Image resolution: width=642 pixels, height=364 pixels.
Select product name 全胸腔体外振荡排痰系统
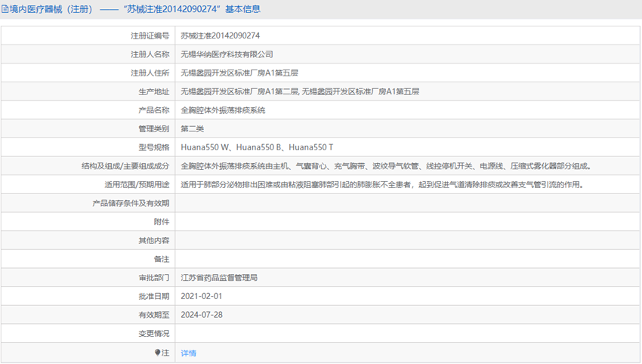point(223,110)
